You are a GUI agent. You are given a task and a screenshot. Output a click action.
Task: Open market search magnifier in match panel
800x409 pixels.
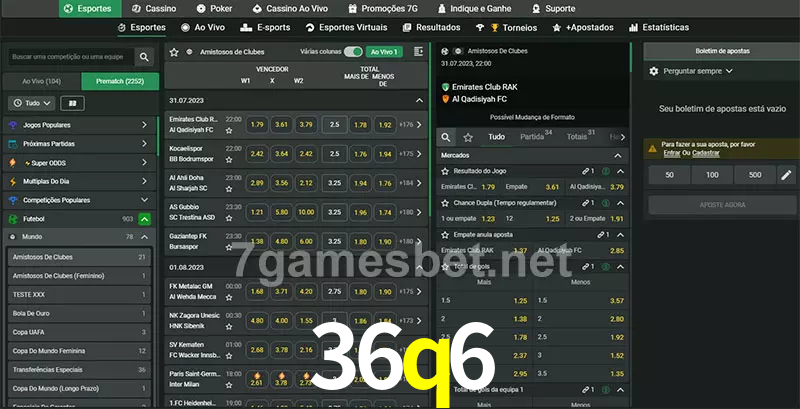pos(446,137)
